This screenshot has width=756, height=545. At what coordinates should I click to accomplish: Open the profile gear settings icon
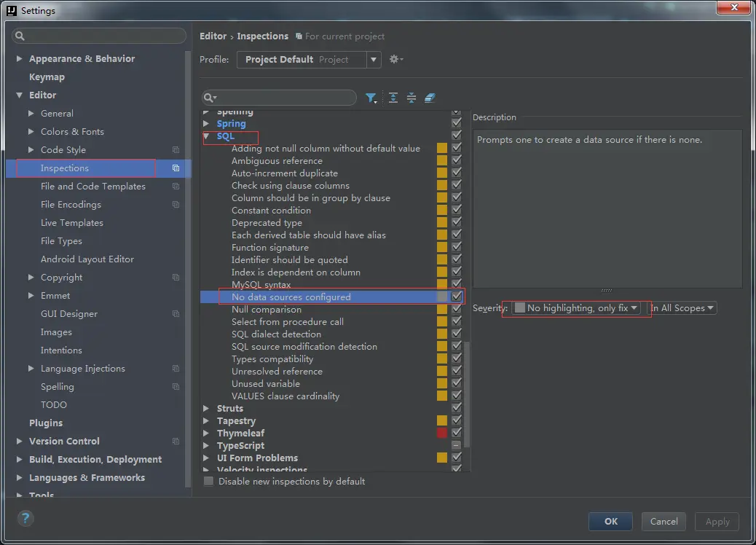click(395, 59)
